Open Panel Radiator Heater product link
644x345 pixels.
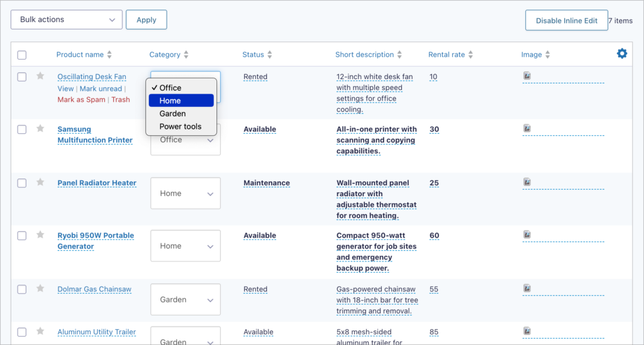coord(97,183)
